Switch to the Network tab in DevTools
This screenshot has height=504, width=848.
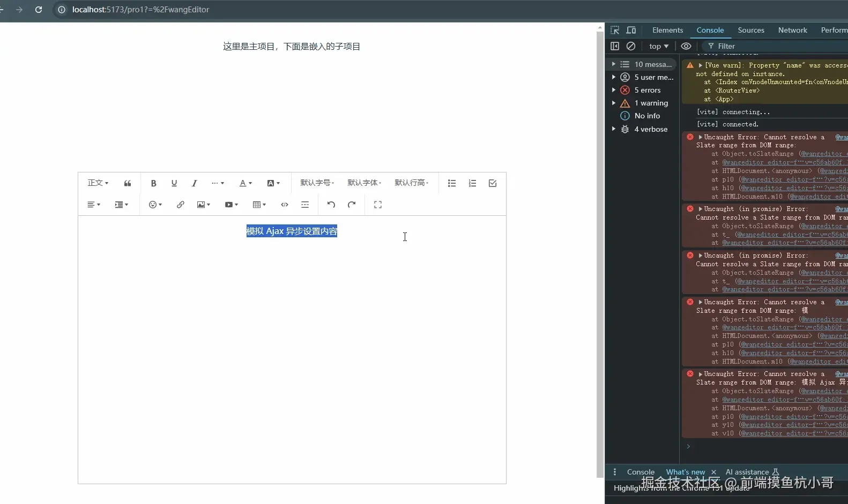point(792,30)
